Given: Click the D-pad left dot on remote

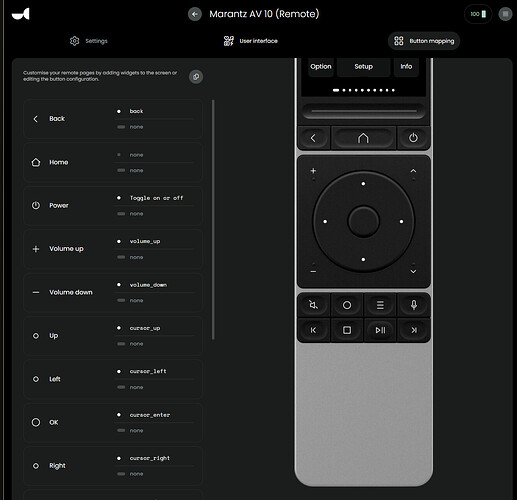Looking at the screenshot, I should (x=325, y=221).
